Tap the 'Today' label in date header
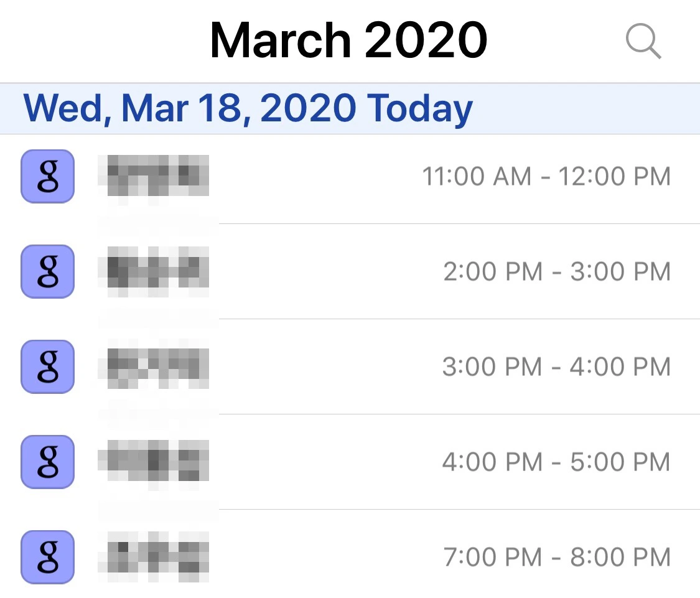 point(419,108)
